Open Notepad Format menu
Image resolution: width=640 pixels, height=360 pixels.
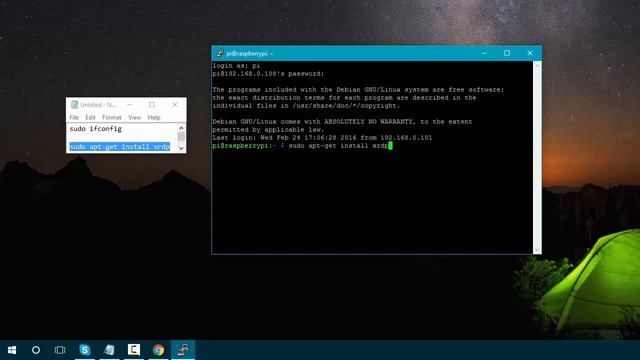pos(112,118)
